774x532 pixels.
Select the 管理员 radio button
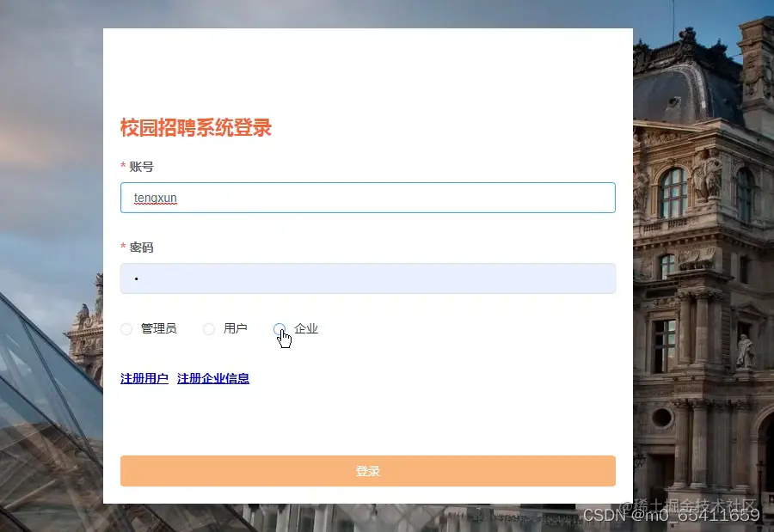coord(127,328)
